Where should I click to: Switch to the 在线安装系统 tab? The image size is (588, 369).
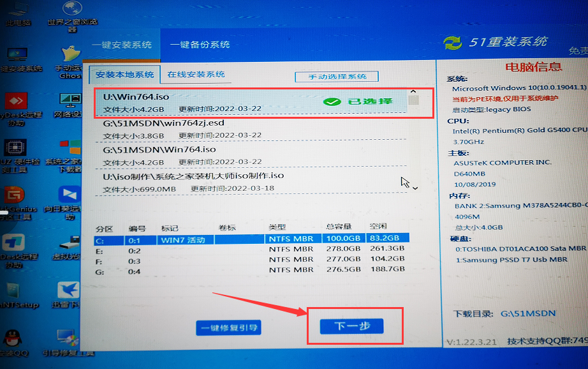196,74
